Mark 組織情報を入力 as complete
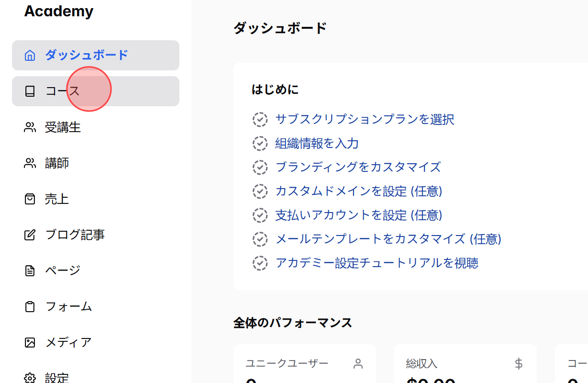The height and width of the screenshot is (383, 588). coord(260,144)
